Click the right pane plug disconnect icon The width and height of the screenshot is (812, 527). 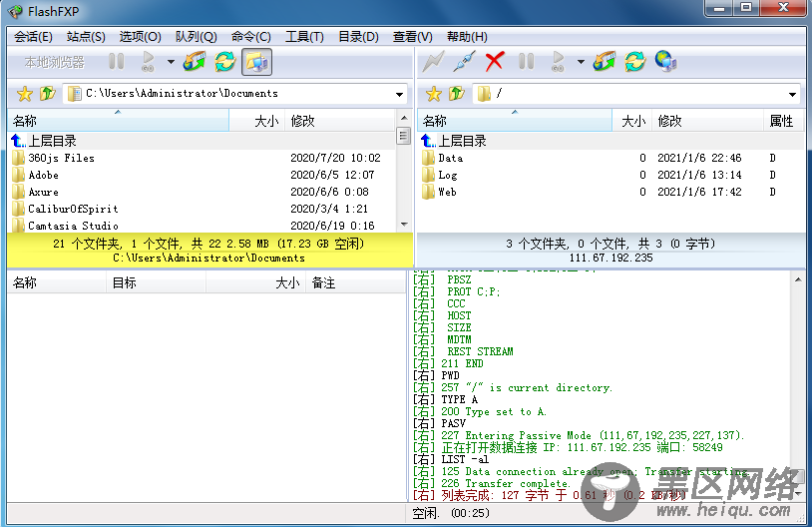(x=464, y=62)
